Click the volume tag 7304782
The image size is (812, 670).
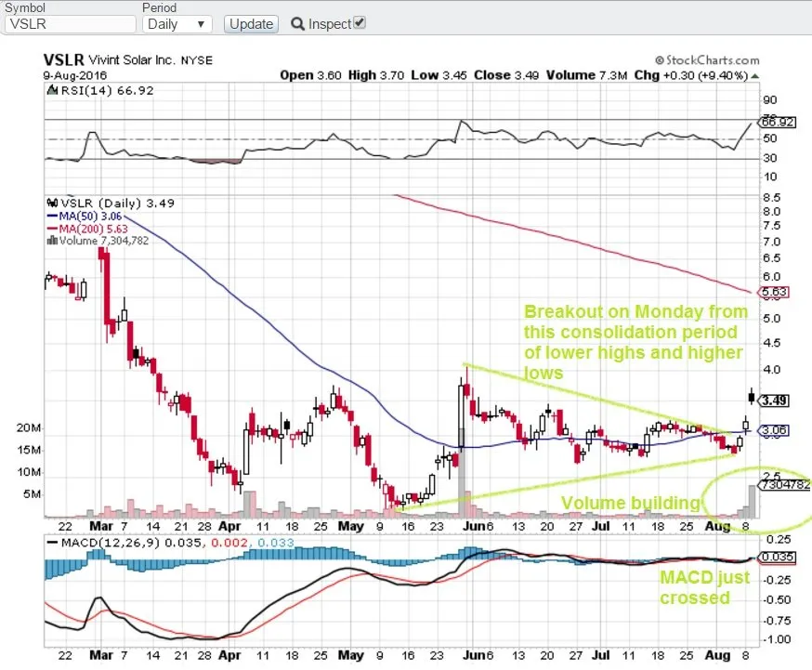(x=784, y=485)
